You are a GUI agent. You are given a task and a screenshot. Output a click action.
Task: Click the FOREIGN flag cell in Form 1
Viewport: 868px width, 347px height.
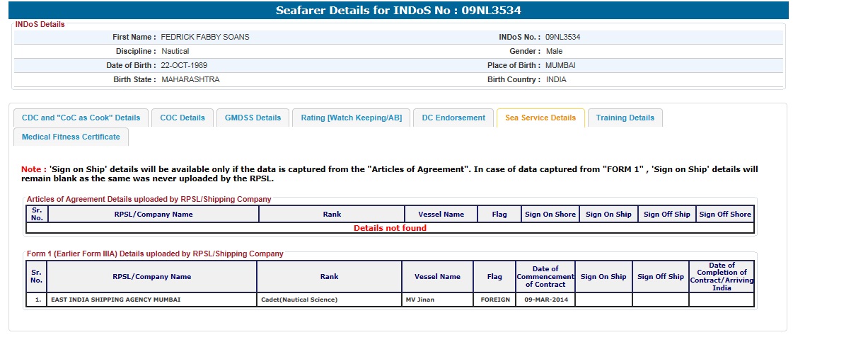pyautogui.click(x=494, y=300)
